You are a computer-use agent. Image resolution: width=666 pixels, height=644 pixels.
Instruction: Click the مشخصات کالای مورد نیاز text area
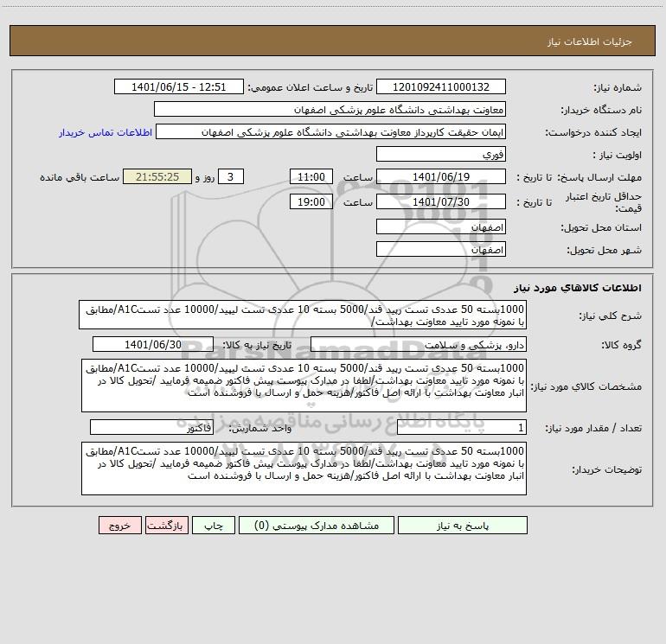304,386
